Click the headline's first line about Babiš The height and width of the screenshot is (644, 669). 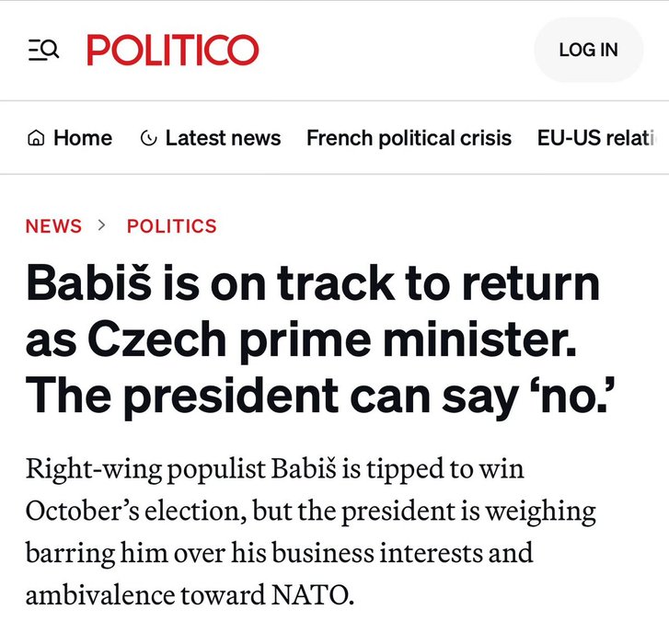point(313,284)
